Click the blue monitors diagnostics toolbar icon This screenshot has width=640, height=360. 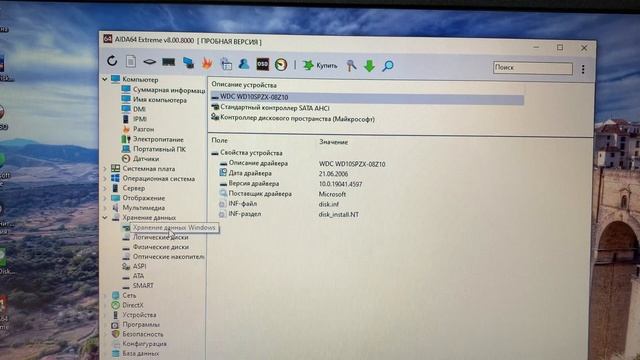point(188,62)
